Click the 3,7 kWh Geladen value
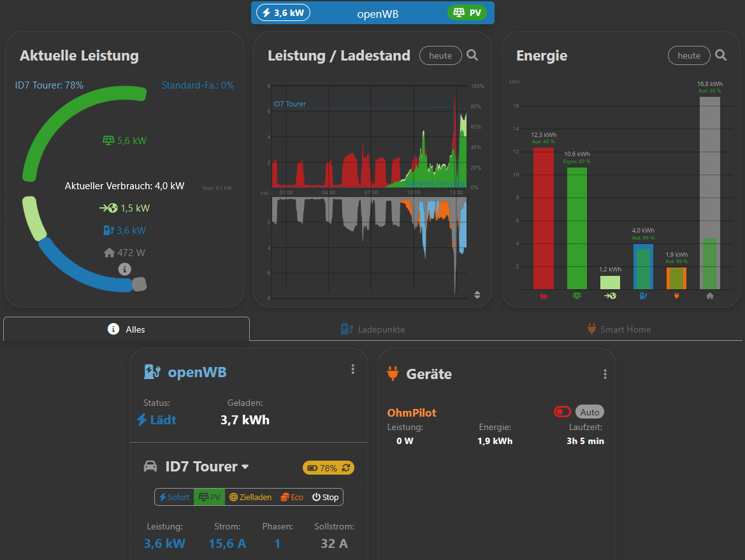This screenshot has width=745, height=560. point(245,420)
